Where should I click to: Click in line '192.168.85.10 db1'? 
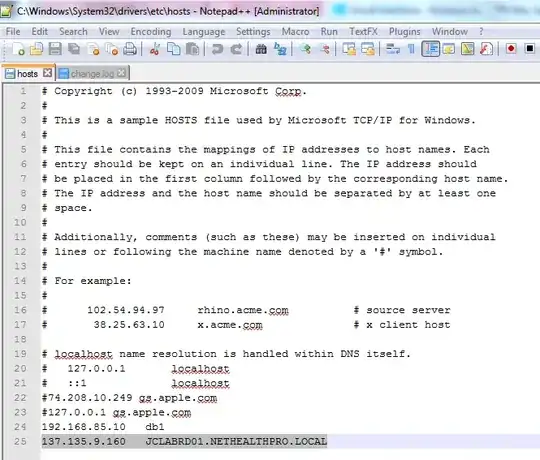[x=103, y=427]
